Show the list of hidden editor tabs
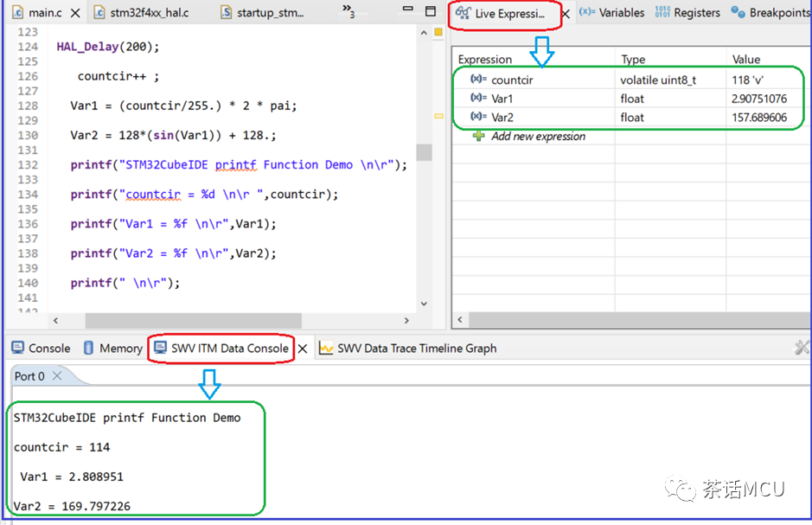Viewport: 812px width, 525px height. coord(348,10)
